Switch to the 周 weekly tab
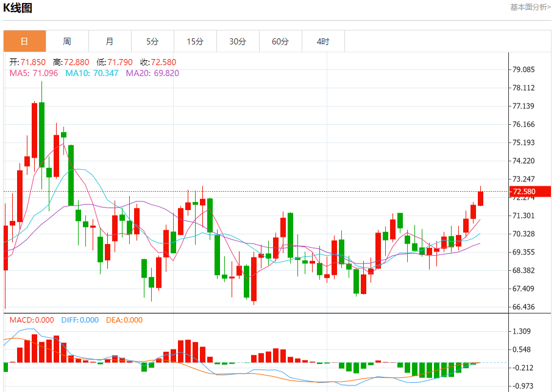 coord(67,41)
